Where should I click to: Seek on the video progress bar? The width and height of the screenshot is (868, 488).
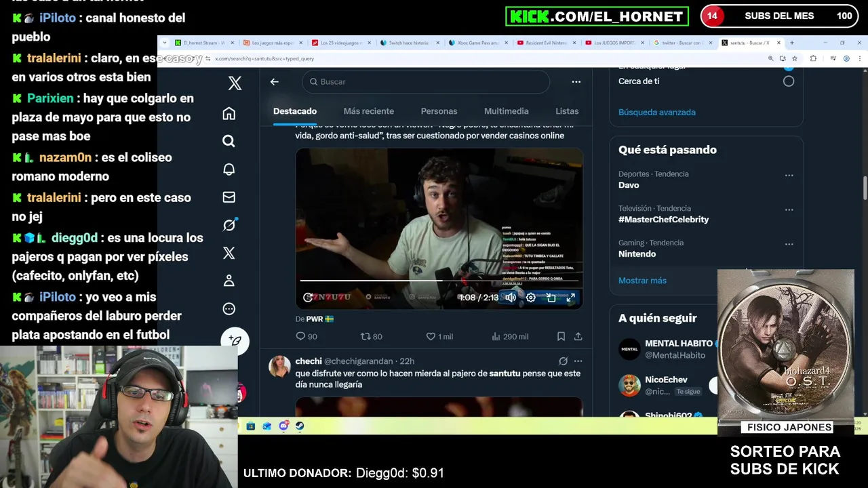(x=439, y=281)
